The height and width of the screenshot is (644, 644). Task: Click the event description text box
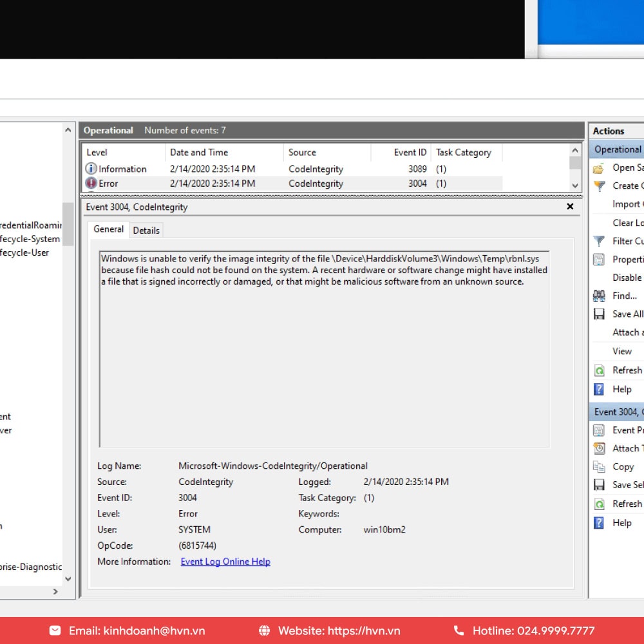[x=324, y=349]
